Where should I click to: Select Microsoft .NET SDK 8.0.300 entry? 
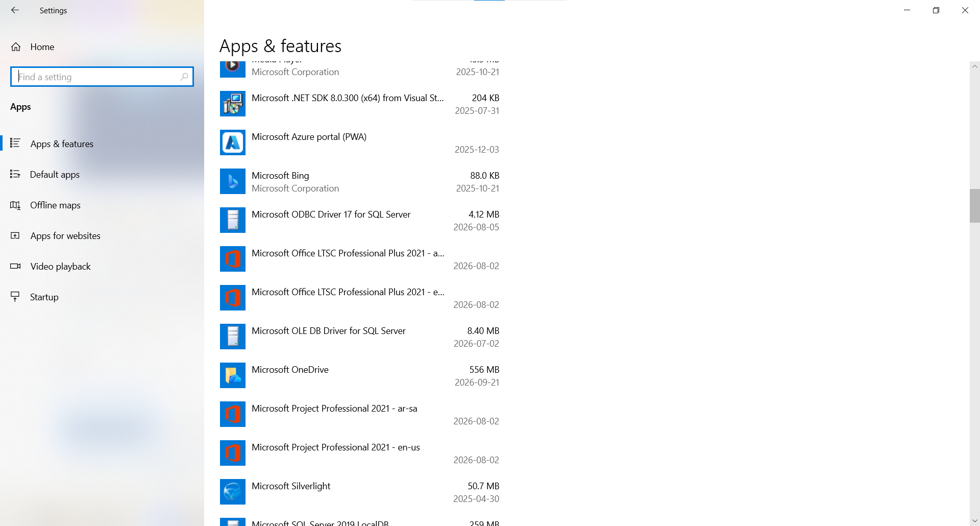tap(348, 98)
